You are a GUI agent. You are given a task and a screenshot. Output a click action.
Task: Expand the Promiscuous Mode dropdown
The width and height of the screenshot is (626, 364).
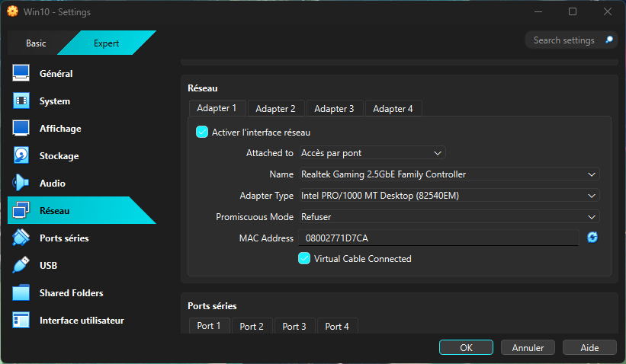[x=448, y=217]
